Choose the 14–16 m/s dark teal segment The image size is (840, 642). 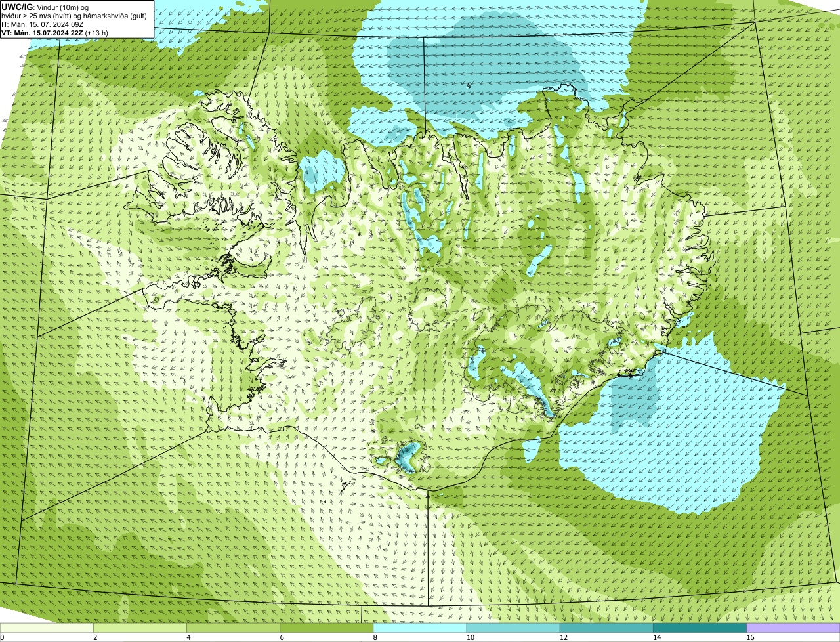click(x=700, y=628)
